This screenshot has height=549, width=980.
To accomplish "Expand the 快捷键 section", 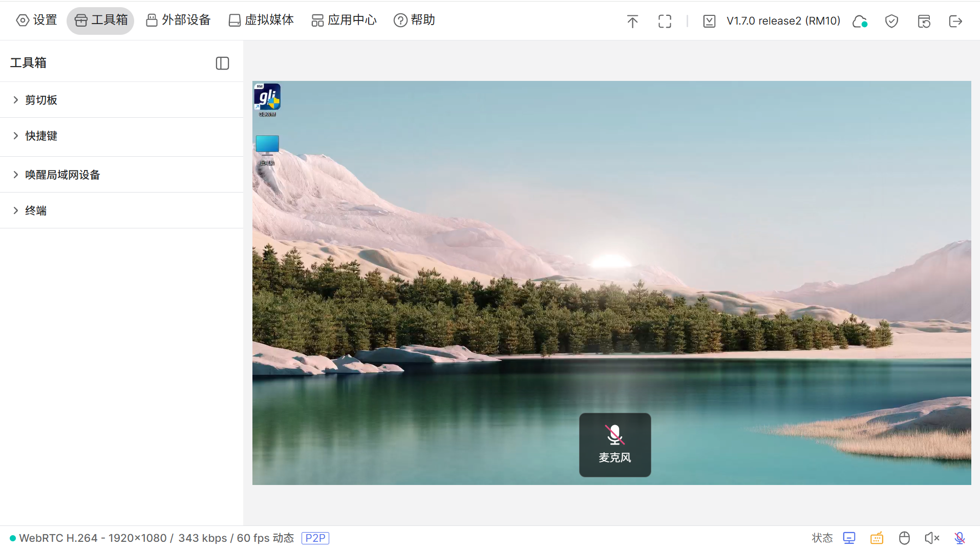I will coord(41,136).
